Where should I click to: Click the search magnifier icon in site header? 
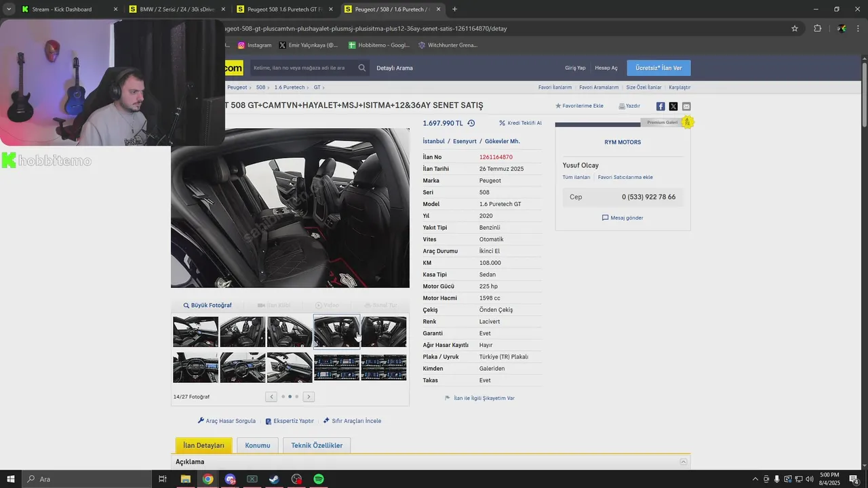[x=362, y=68]
